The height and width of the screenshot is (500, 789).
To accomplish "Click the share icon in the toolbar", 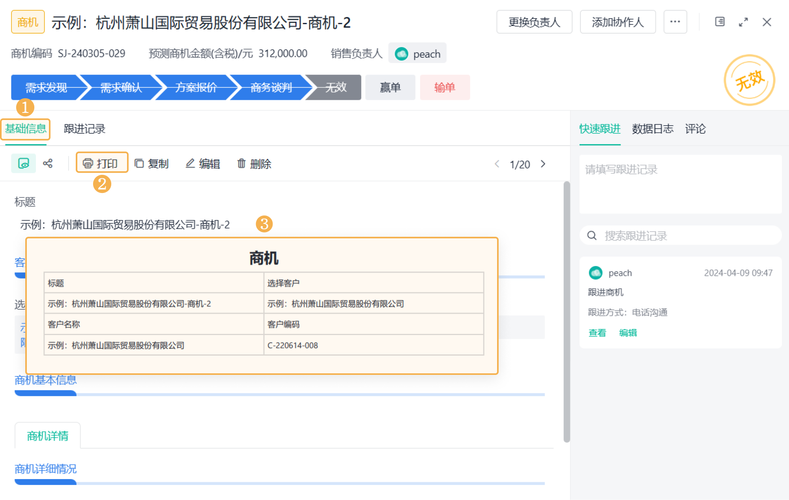I will pyautogui.click(x=48, y=163).
